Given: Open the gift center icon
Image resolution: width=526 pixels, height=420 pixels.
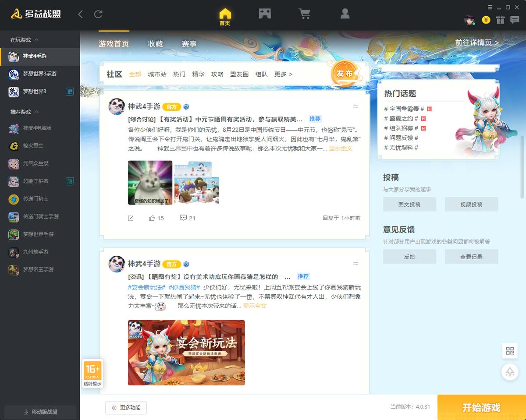Looking at the screenshot, I should (501, 19).
